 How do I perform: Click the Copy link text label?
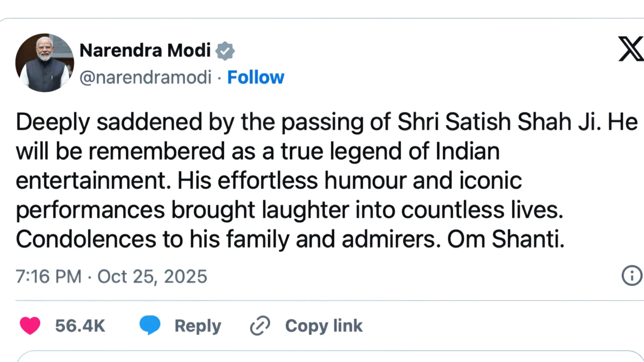click(324, 326)
